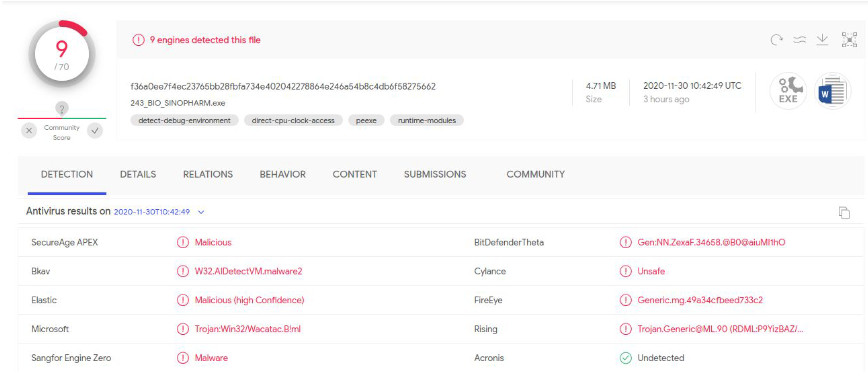Click the SecureAge APEX engine name

pos(65,242)
